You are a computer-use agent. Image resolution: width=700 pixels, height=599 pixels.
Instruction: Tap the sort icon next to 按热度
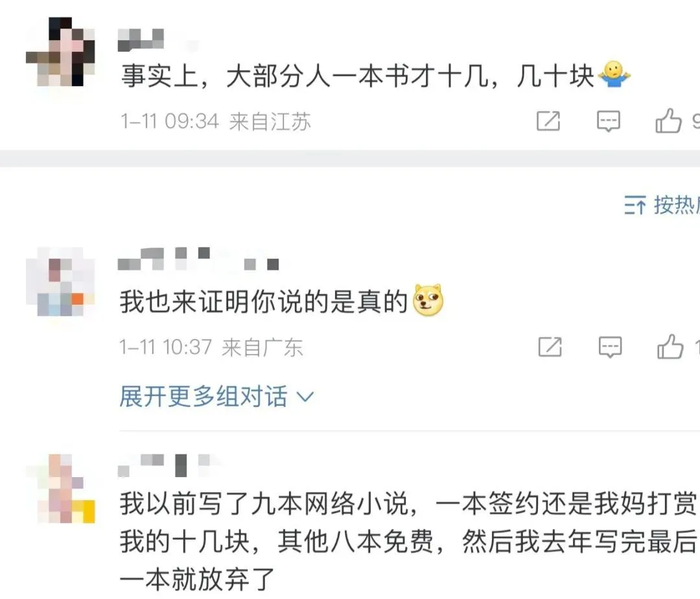click(635, 205)
